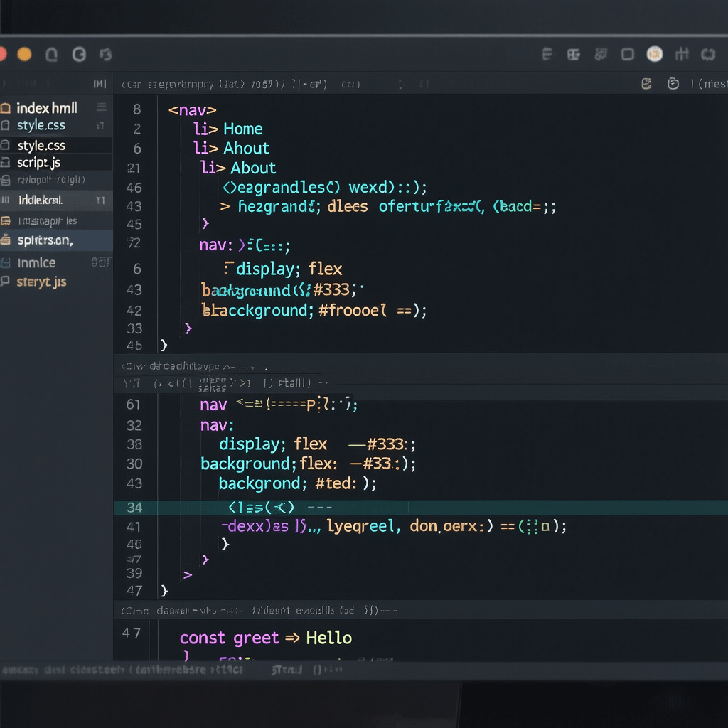Click the 'li> Home' code line
This screenshot has height=728, width=728.
coord(228,129)
